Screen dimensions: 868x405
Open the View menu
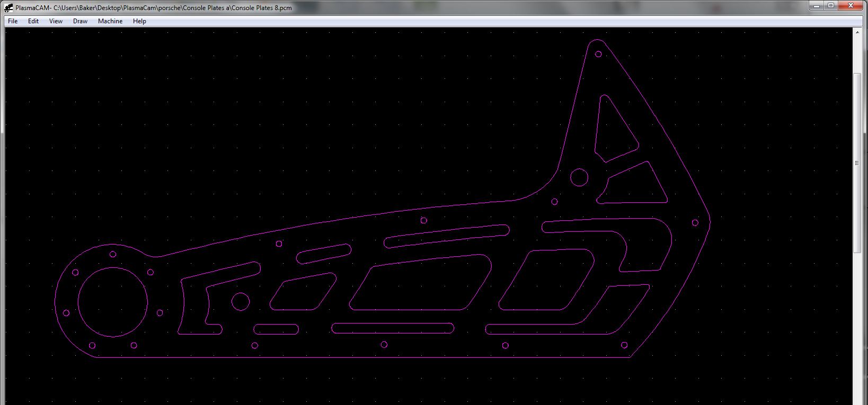pyautogui.click(x=56, y=21)
